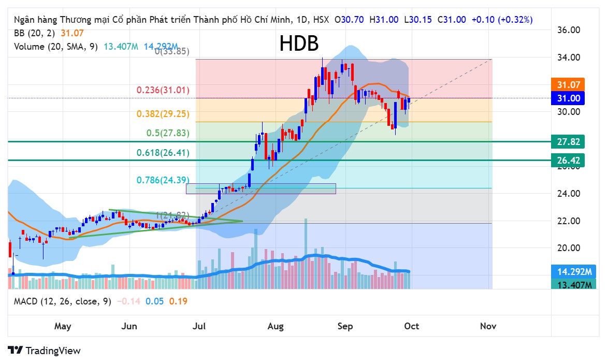This screenshot has width=607, height=364.
Task: Select the 0.382(29.25) Fibonacci level label
Action: coord(163,114)
